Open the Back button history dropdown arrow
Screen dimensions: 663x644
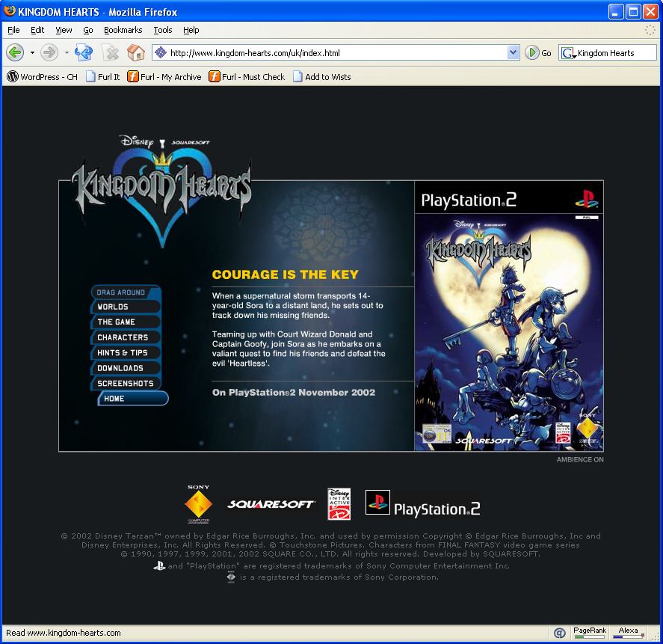pos(32,53)
